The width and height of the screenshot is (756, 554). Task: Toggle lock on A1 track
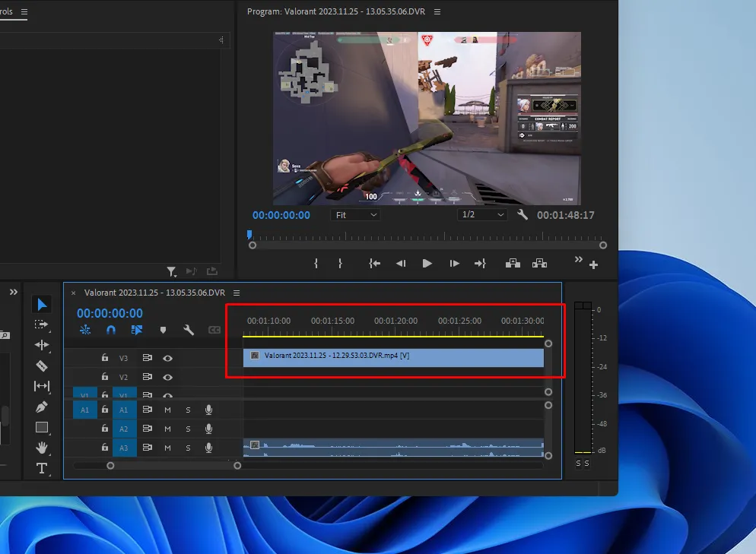click(x=105, y=409)
